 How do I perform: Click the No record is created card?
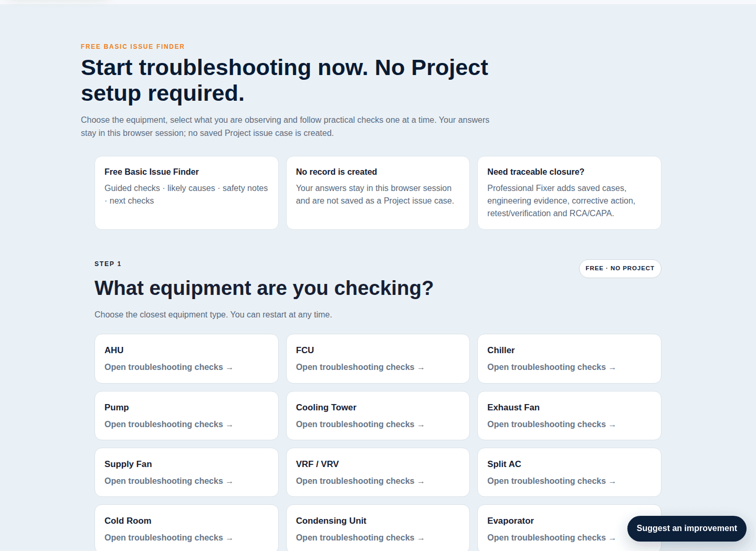point(377,193)
